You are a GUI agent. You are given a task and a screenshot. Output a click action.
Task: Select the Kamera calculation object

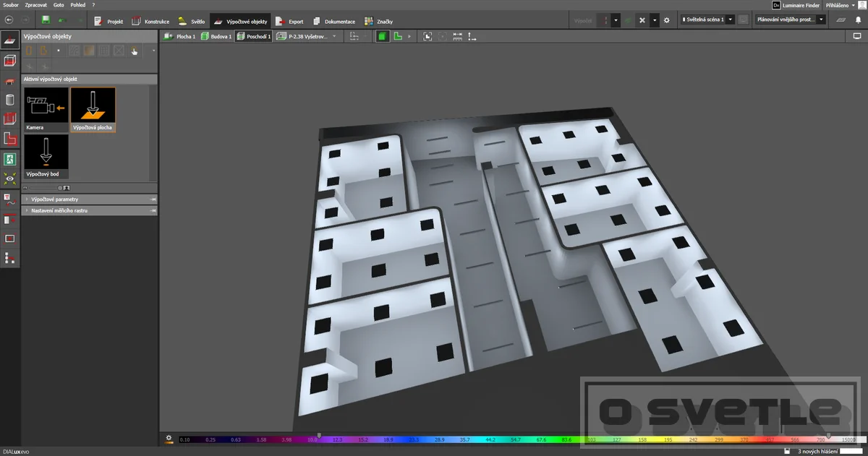point(46,110)
